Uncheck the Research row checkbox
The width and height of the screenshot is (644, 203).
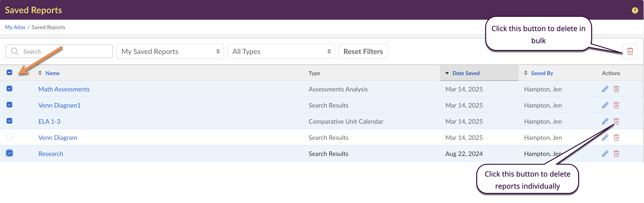[x=9, y=153]
